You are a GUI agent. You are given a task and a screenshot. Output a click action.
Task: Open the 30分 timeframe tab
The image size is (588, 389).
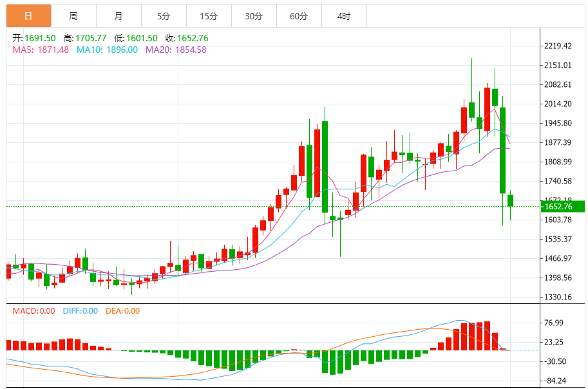click(x=254, y=16)
